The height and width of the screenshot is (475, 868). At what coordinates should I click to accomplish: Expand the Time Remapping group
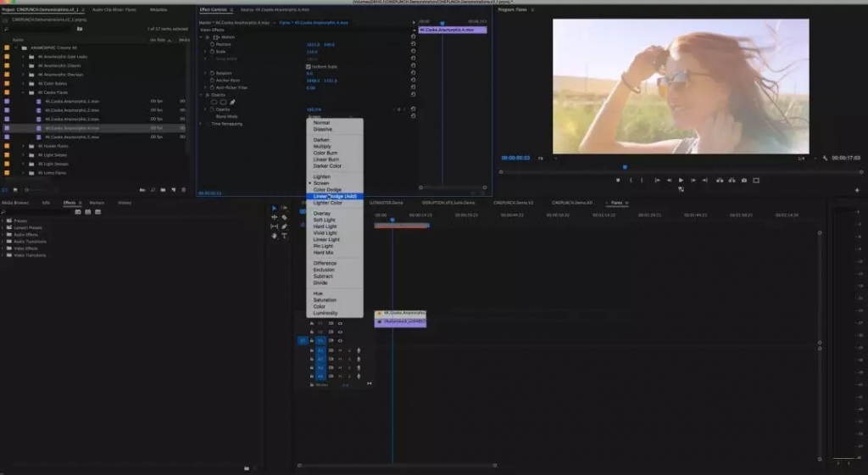(202, 124)
